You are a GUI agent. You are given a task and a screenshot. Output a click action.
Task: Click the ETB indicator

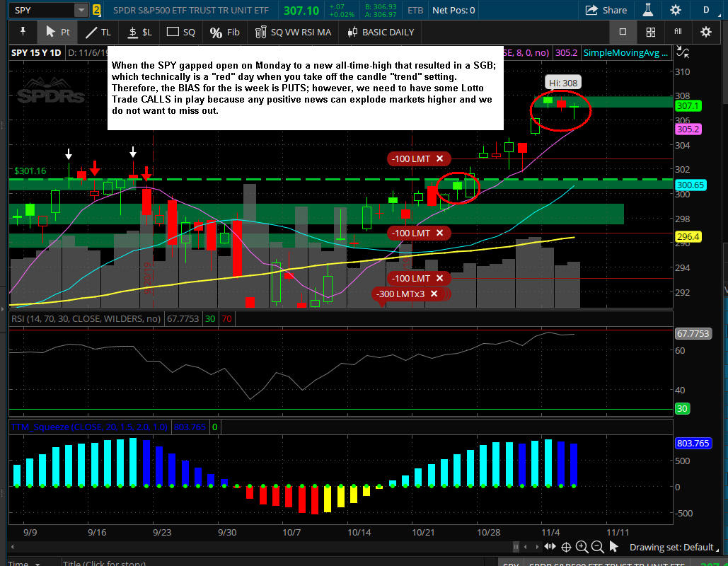415,10
